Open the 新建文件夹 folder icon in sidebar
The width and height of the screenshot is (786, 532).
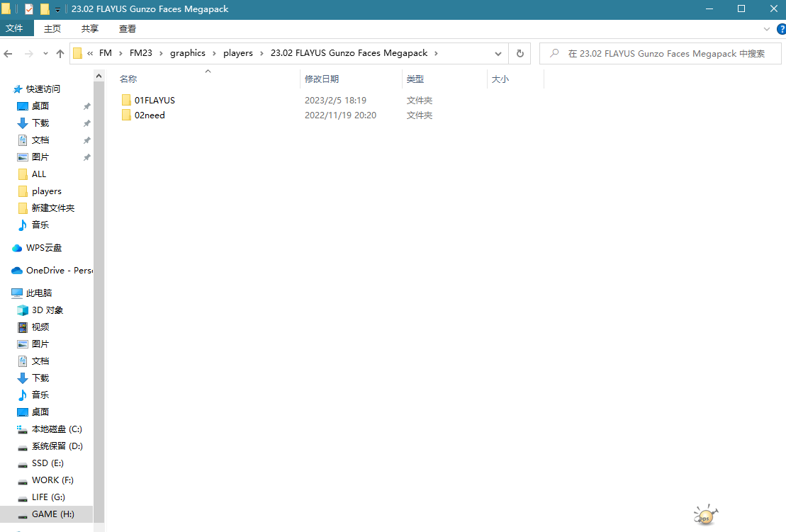[23, 208]
